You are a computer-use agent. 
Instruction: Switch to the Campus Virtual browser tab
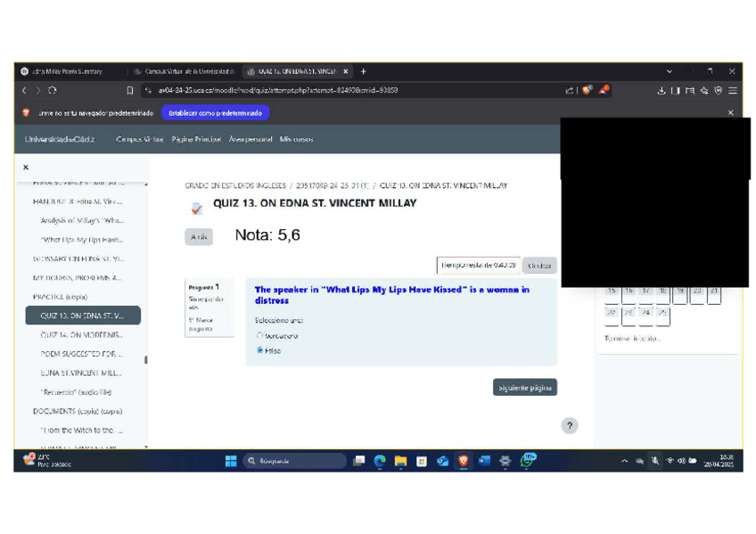click(x=183, y=71)
